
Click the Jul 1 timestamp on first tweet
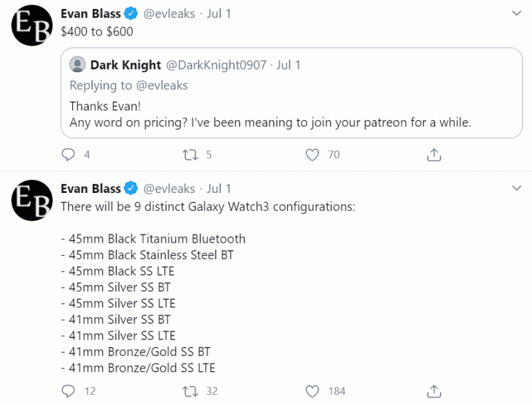pos(219,14)
